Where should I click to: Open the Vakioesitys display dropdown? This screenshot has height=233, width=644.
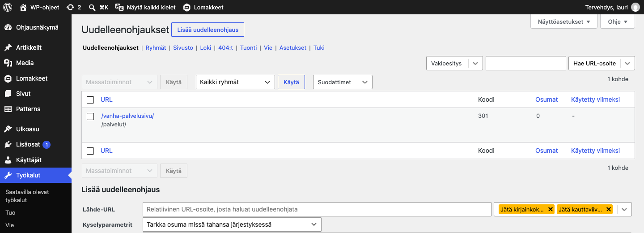point(454,63)
